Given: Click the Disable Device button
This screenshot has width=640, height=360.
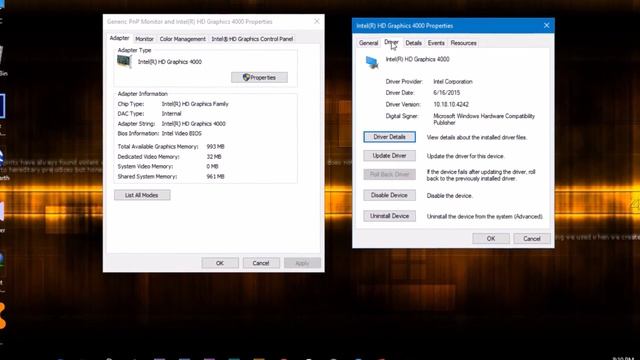Looking at the screenshot, I should (389, 195).
